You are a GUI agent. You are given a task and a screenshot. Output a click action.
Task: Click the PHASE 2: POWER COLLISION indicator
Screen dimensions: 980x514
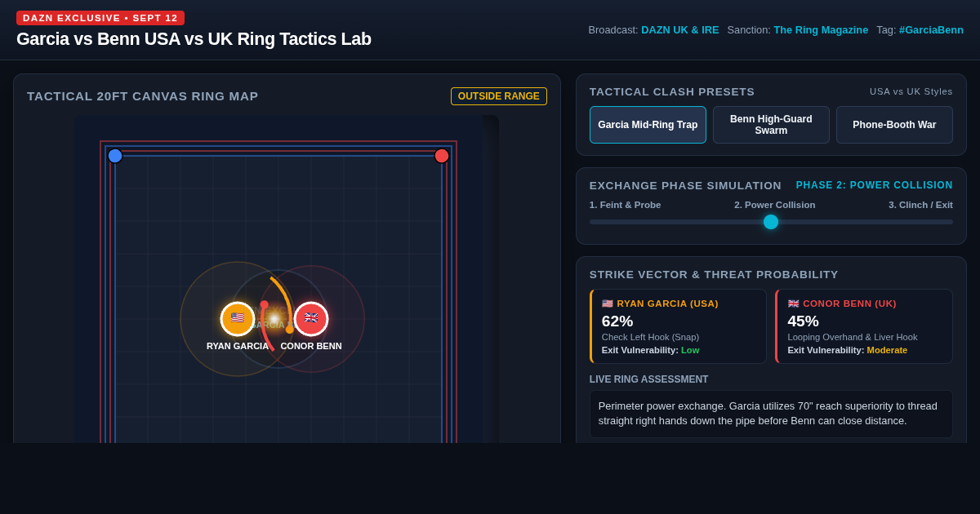tap(875, 185)
